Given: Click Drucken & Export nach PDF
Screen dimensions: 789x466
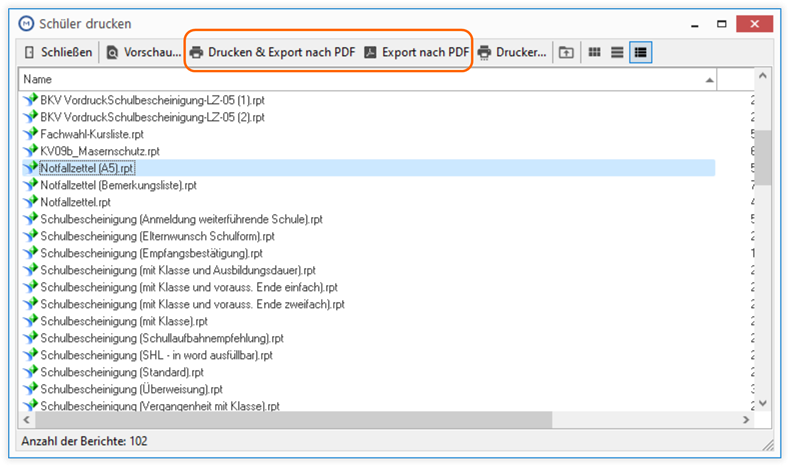Looking at the screenshot, I should click(x=273, y=52).
